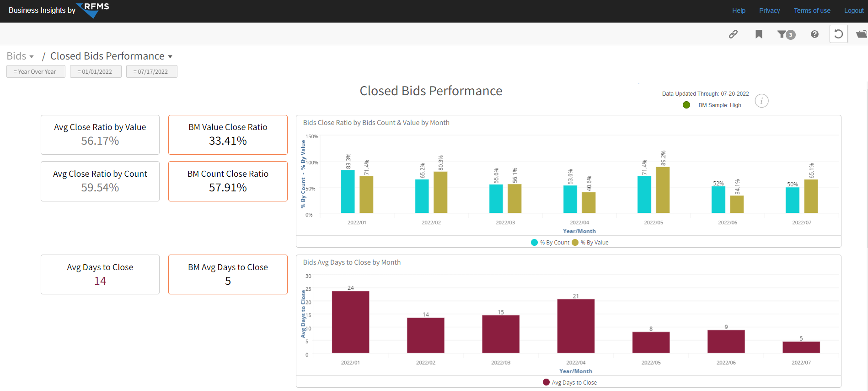This screenshot has height=391, width=868.
Task: Toggle the Avg Days to Close legend item
Action: [x=570, y=383]
